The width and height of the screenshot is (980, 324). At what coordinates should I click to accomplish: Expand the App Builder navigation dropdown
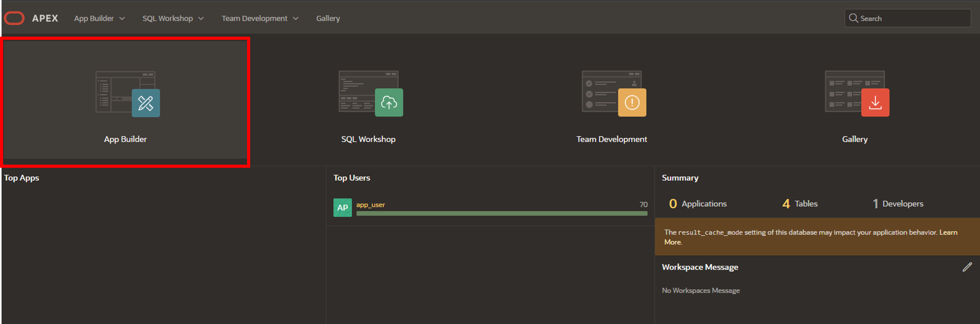click(122, 18)
